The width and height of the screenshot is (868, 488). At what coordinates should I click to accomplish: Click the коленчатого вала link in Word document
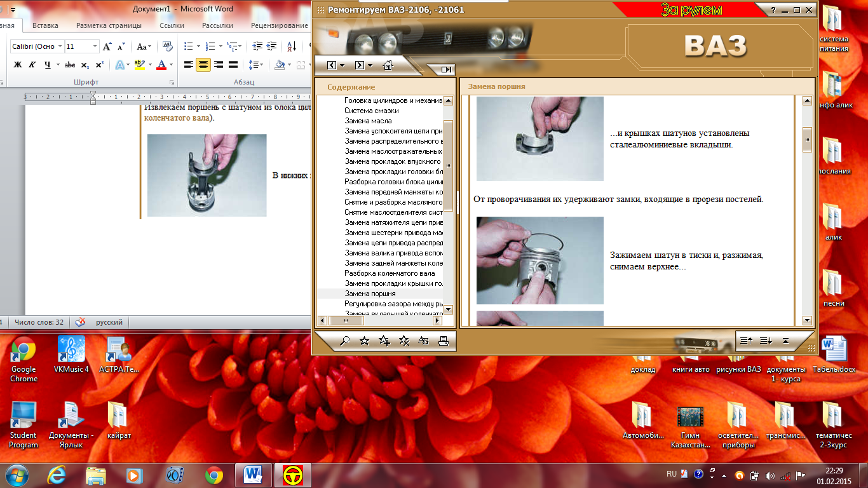click(x=177, y=118)
